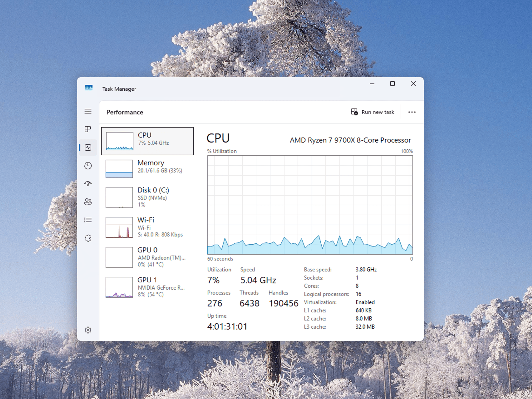This screenshot has height=399, width=532.
Task: Click the Virtualization Enabled value
Action: (365, 302)
